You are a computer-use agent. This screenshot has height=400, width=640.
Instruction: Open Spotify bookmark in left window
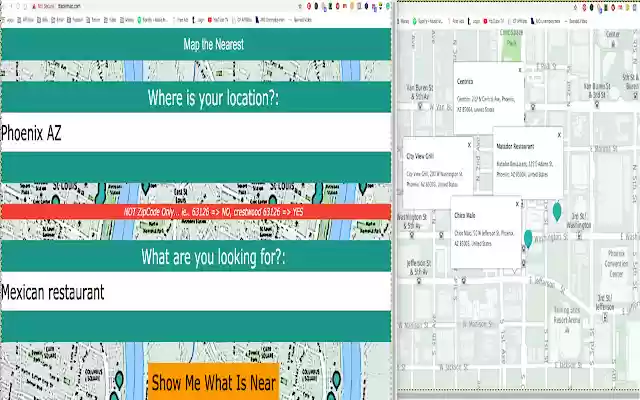tap(153, 20)
